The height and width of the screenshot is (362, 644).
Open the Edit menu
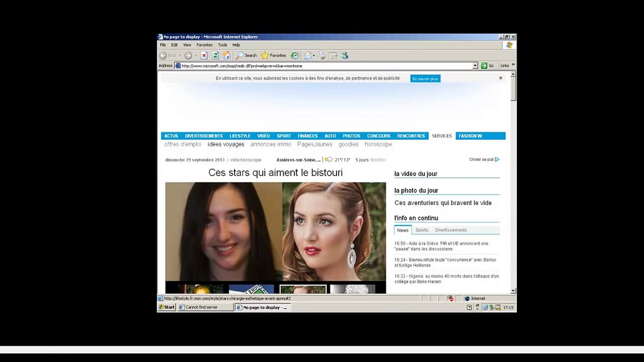174,45
